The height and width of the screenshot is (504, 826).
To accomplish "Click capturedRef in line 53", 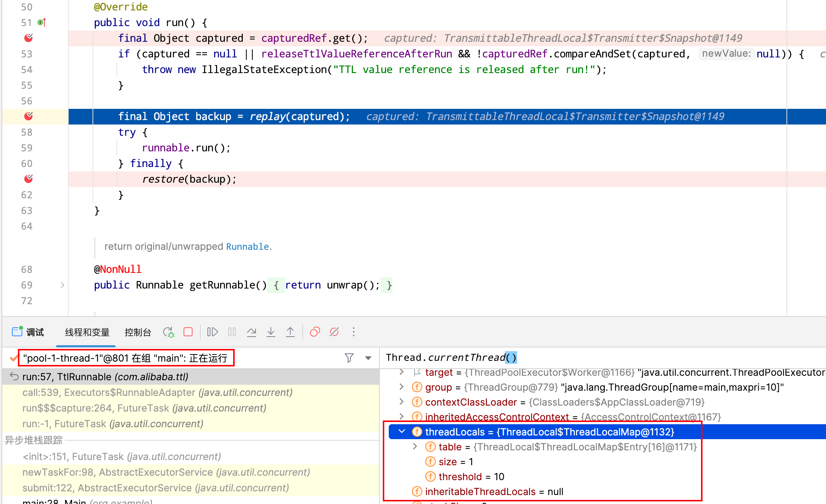I will [515, 54].
